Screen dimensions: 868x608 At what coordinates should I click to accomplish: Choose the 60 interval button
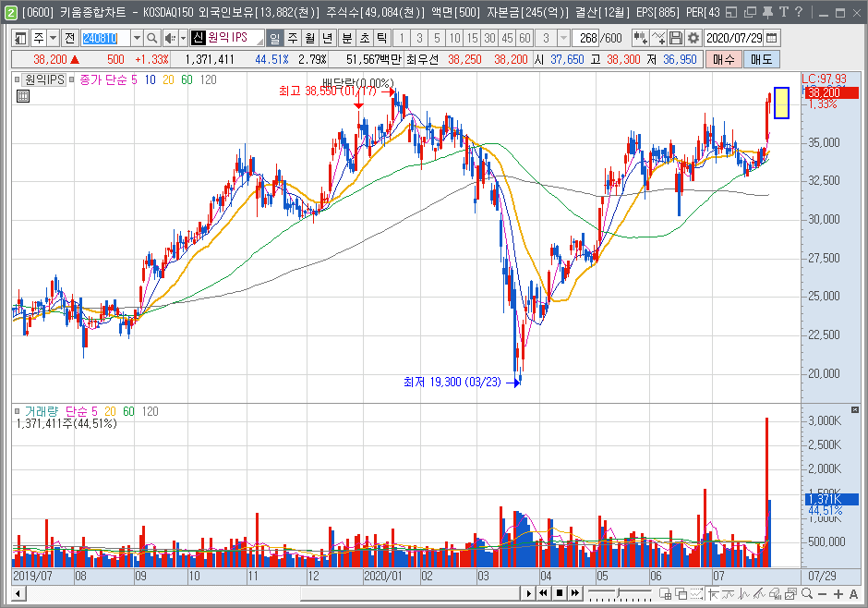pos(524,38)
